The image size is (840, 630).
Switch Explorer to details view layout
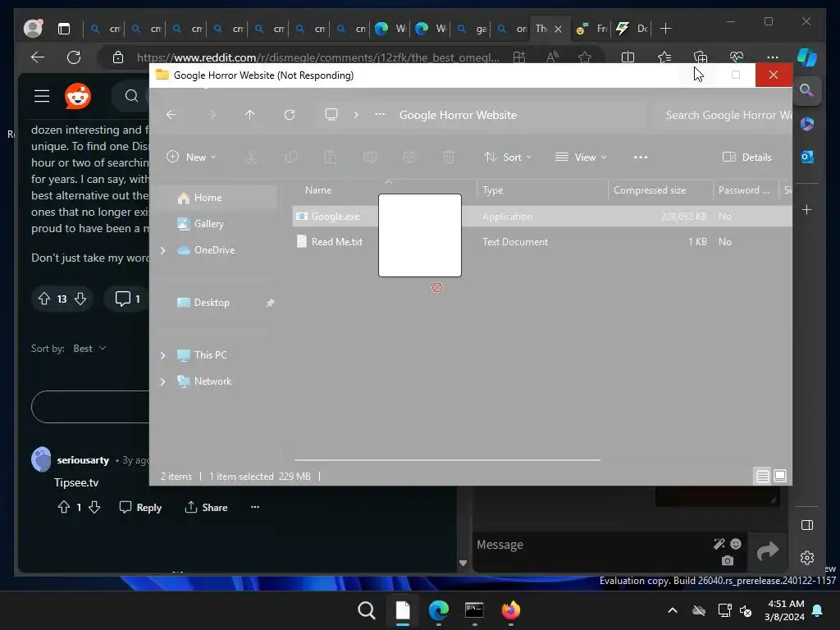pos(762,476)
